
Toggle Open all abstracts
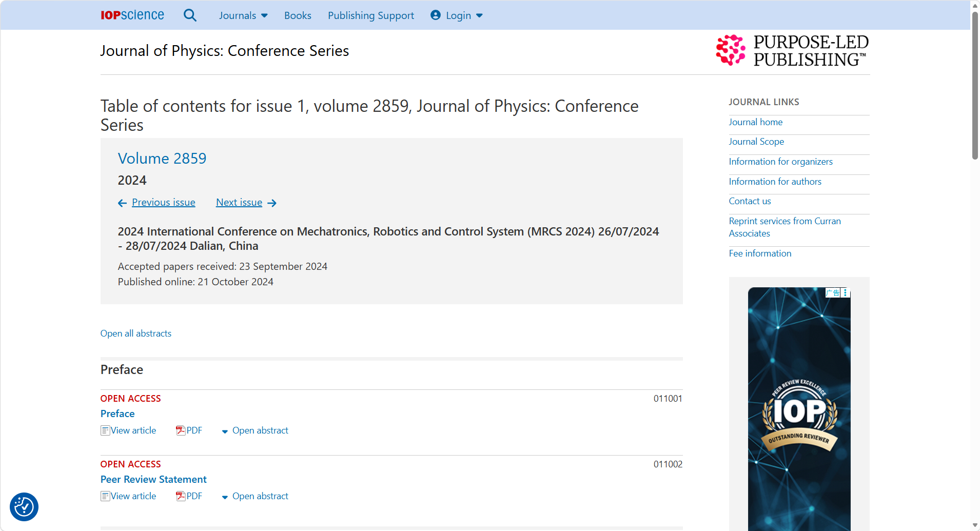[x=136, y=333]
